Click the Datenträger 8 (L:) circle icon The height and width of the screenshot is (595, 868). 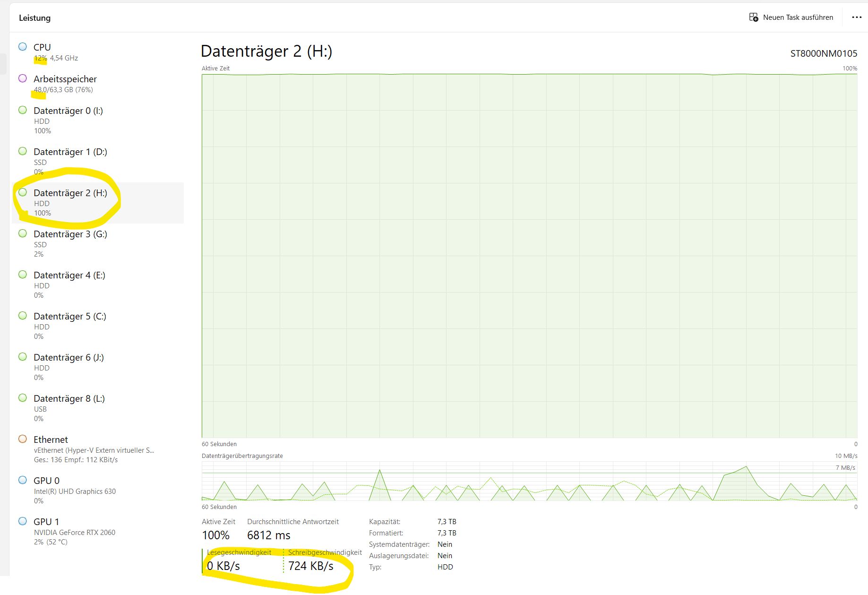click(x=23, y=398)
